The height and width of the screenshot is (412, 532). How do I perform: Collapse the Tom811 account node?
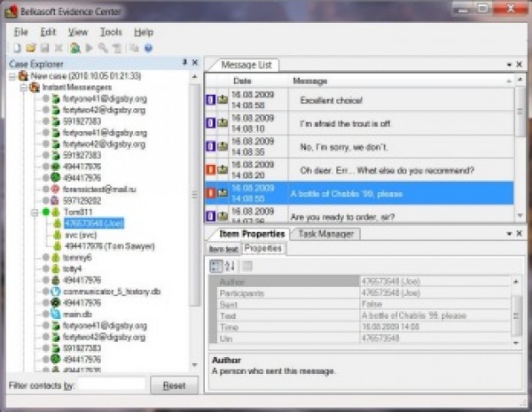pyautogui.click(x=35, y=213)
